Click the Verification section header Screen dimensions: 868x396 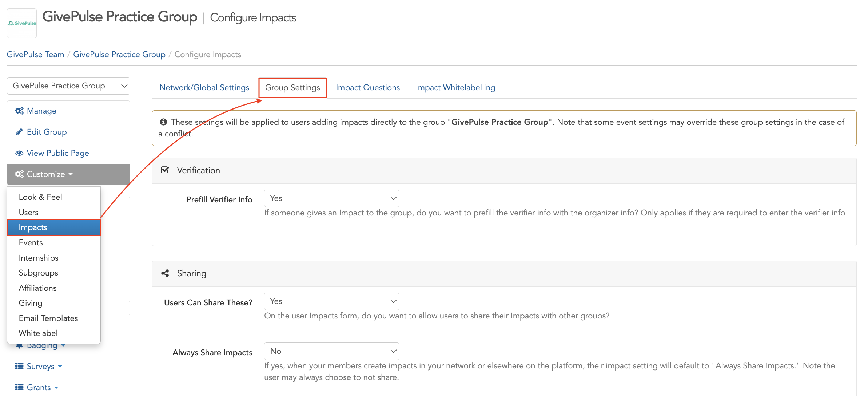click(x=504, y=170)
